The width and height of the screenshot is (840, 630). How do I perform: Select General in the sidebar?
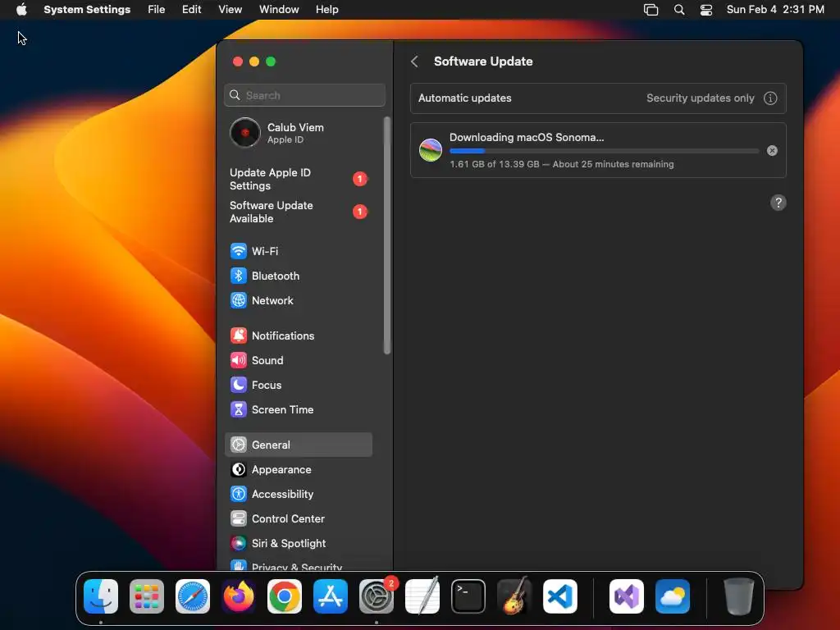298,445
